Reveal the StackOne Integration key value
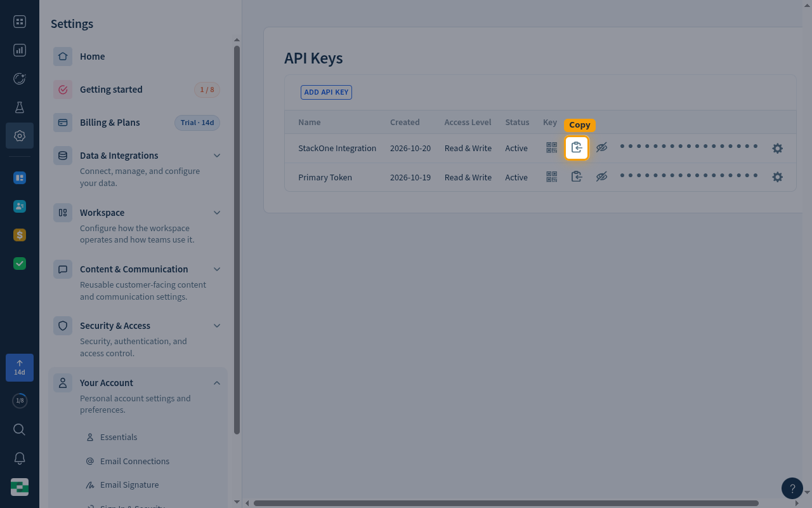 coord(601,148)
